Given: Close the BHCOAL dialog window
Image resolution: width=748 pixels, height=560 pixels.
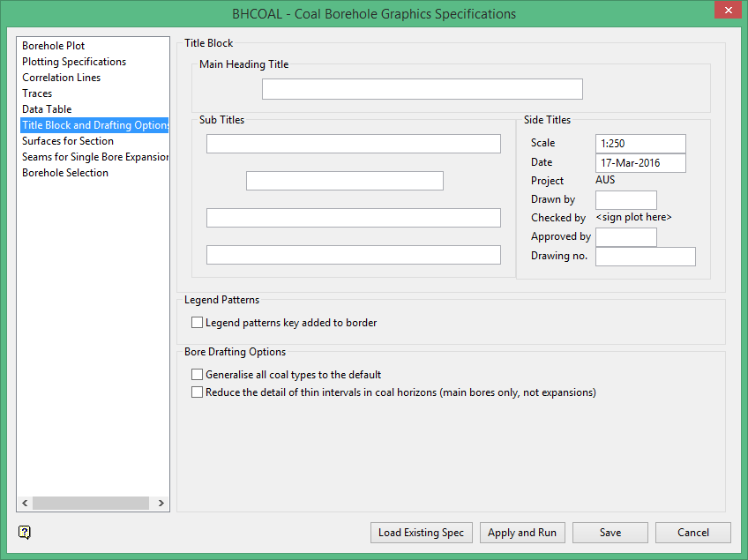Looking at the screenshot, I should pos(726,11).
